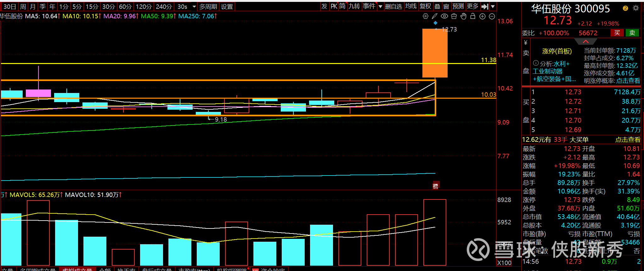The height and width of the screenshot is (271, 644).
Task: Zoom in with the plus circle icon
Action: click(x=483, y=16)
